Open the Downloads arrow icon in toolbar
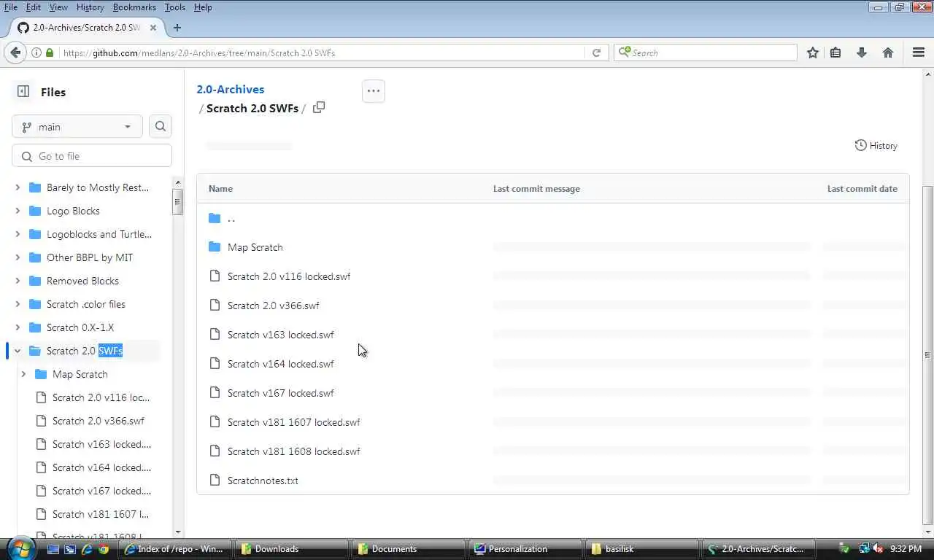 point(862,52)
